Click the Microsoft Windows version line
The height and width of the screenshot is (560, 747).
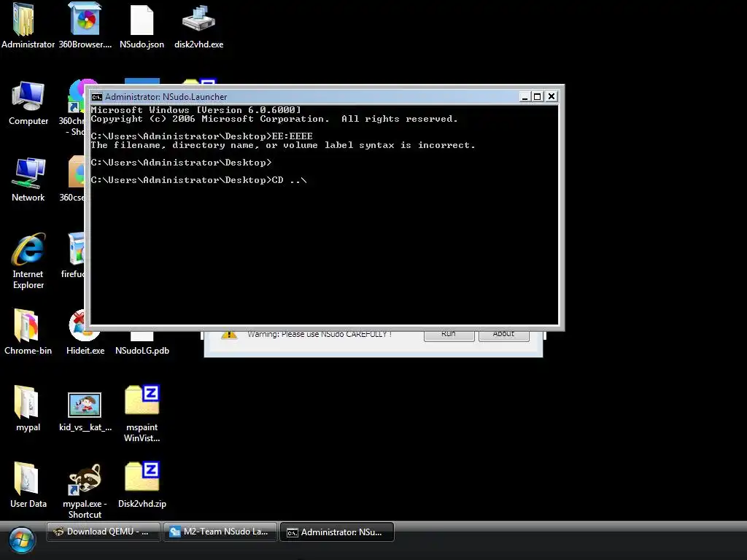[196, 110]
